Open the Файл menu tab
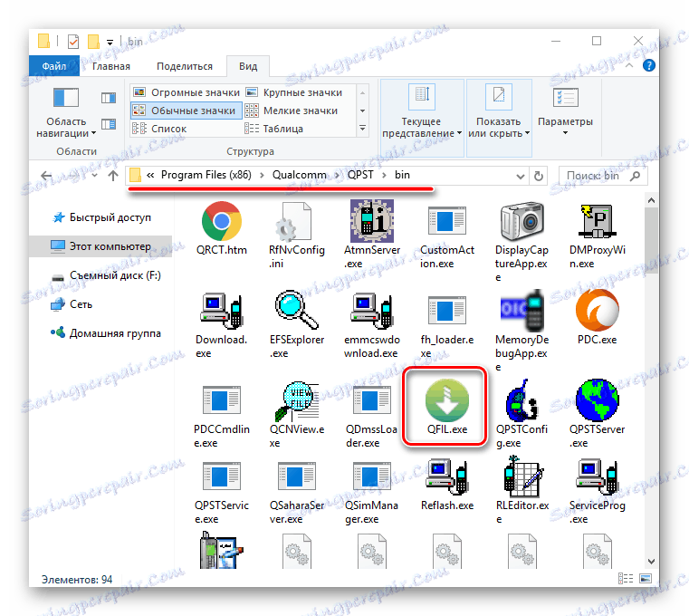This screenshot has width=689, height=616. pyautogui.click(x=54, y=66)
